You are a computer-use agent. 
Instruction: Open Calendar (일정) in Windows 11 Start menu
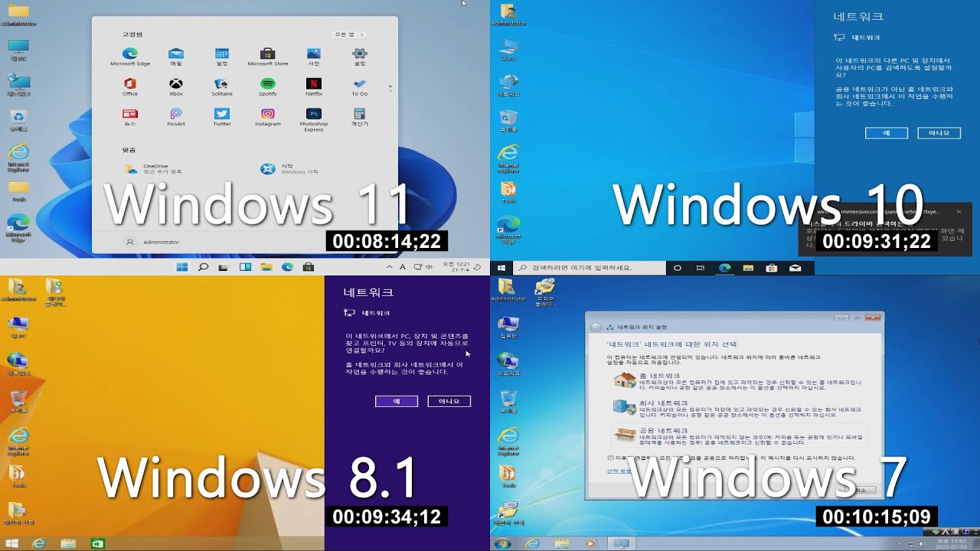click(222, 57)
